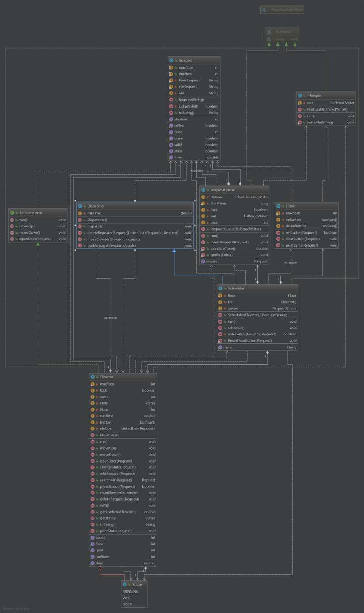Image resolution: width=364 pixels, height=613 pixels.
Task: Select the eleRequest field in Request
Action: 194,87
